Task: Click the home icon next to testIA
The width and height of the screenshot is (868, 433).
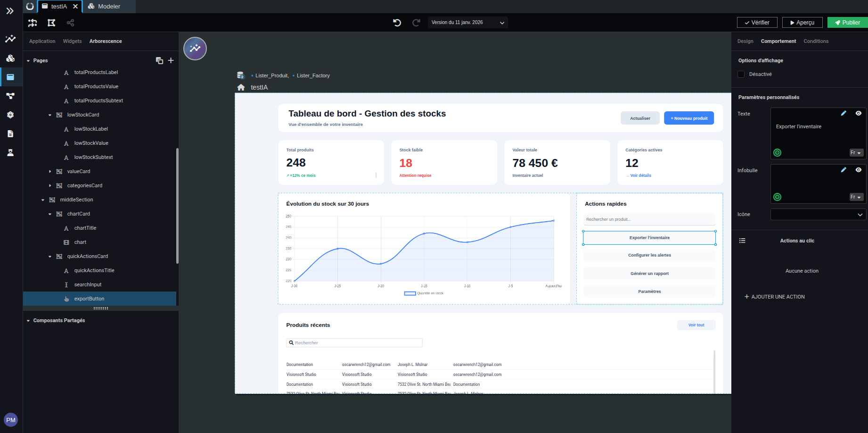Action: [x=241, y=87]
